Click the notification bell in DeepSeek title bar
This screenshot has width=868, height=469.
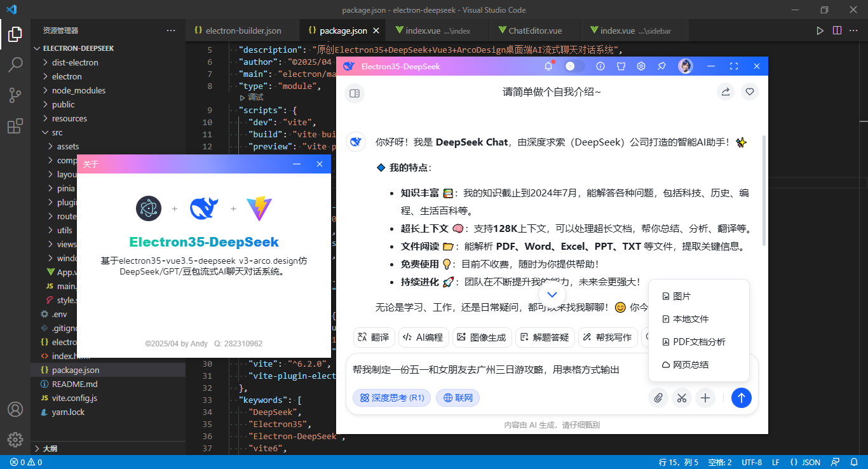pyautogui.click(x=548, y=66)
